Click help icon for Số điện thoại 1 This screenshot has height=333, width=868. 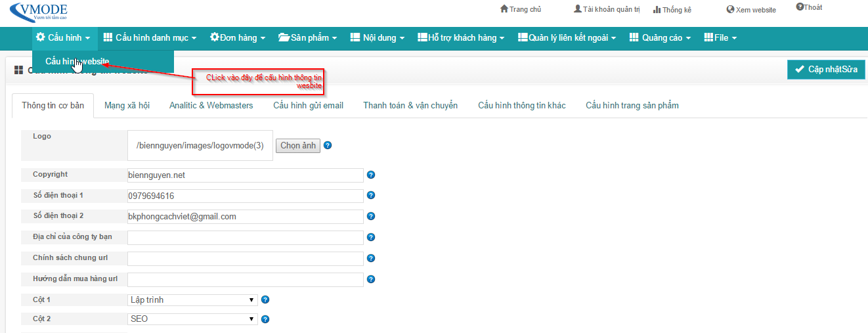(x=370, y=196)
